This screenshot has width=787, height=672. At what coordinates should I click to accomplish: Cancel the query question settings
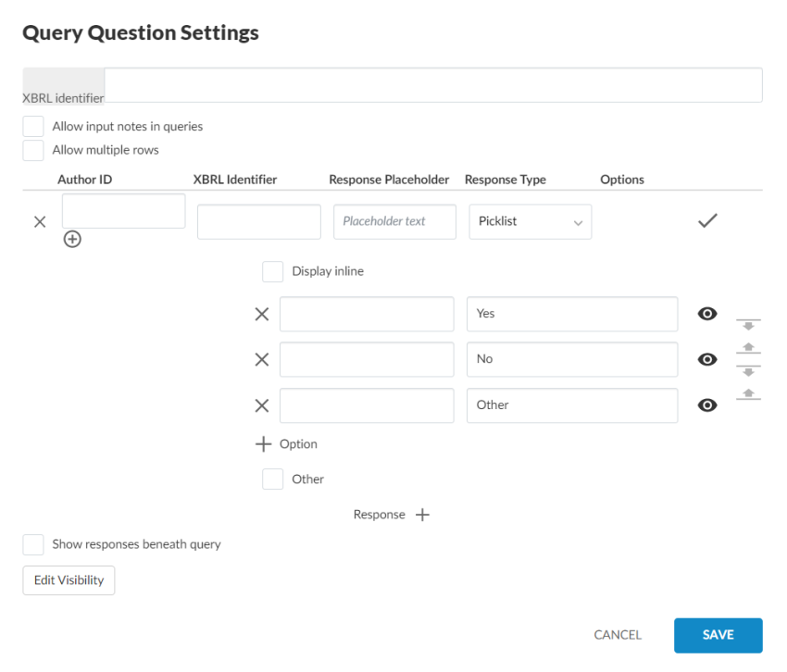(x=618, y=635)
